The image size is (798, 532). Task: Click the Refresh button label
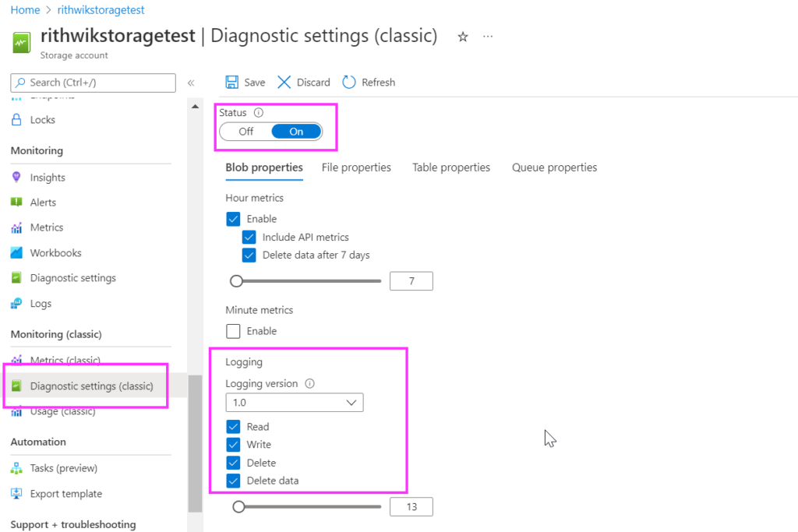378,83
